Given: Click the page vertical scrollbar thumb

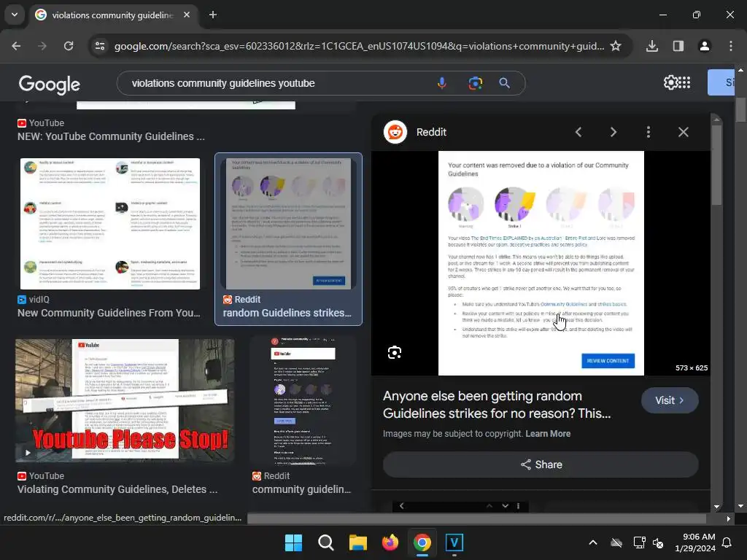Looking at the screenshot, I should (740, 109).
